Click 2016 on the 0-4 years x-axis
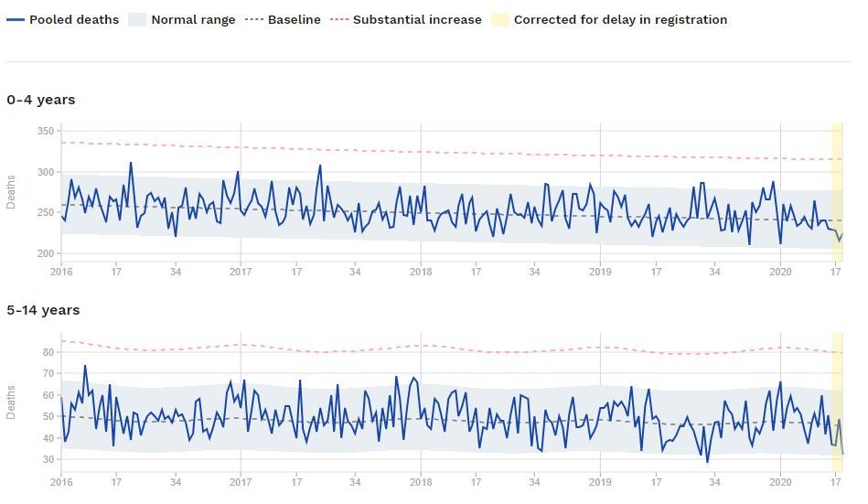Screen dimensions: 868x504 coord(61,272)
